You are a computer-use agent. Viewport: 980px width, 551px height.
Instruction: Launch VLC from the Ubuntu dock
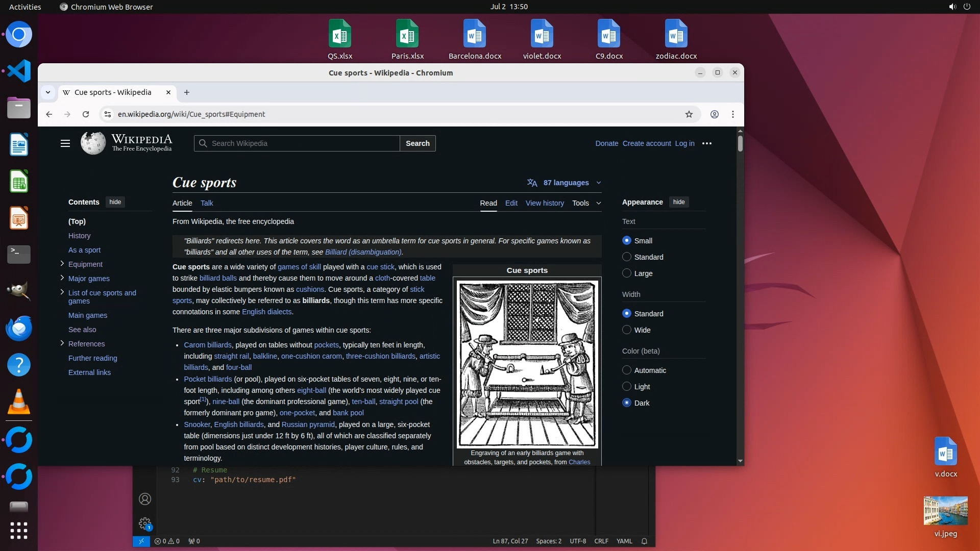point(19,402)
